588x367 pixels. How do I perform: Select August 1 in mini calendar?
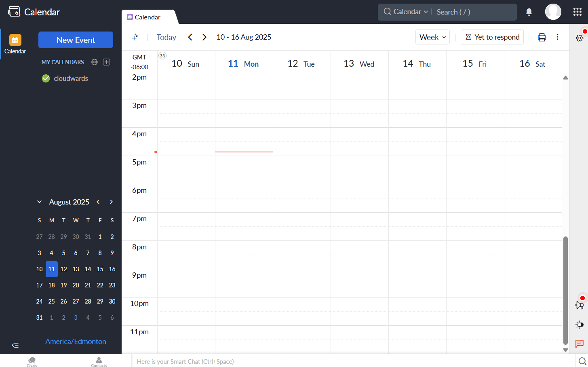click(x=100, y=237)
